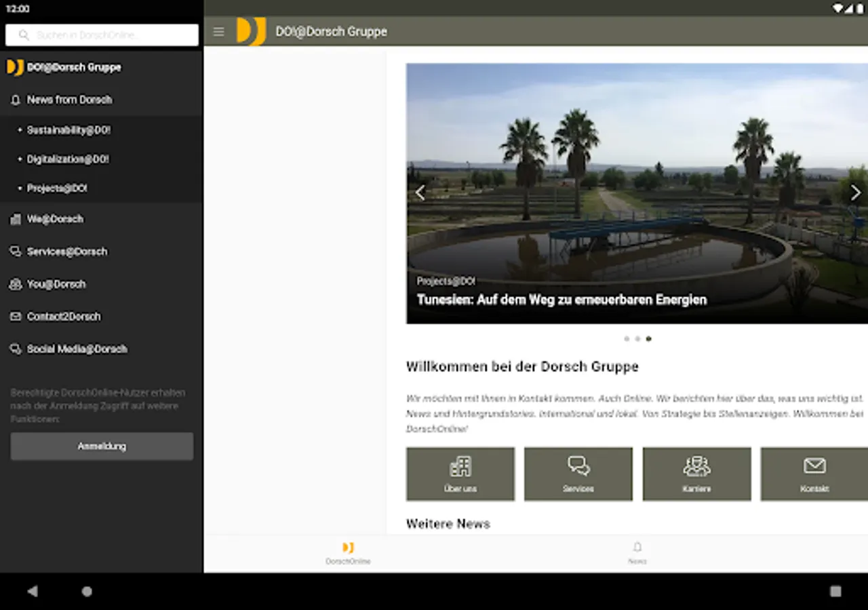Click the DO!@Dorsch Gruppe header title
Screen dimensions: 868x610
(x=331, y=31)
